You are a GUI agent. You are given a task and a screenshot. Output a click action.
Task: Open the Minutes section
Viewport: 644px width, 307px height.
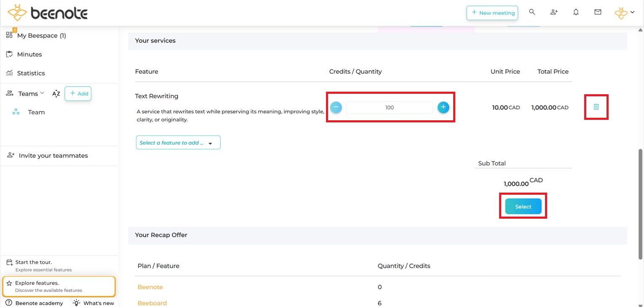pyautogui.click(x=29, y=54)
